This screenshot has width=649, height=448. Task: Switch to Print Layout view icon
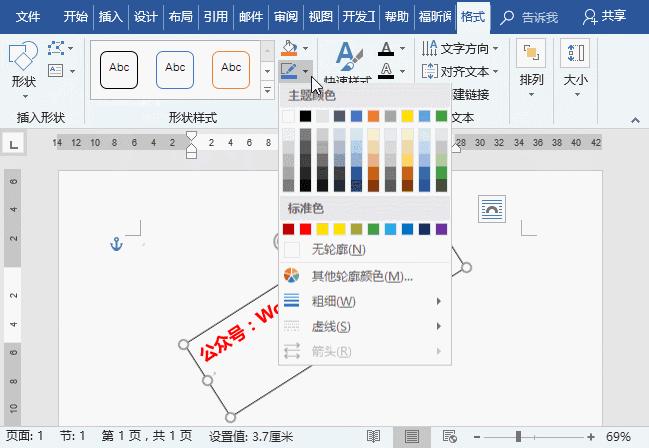(x=411, y=436)
